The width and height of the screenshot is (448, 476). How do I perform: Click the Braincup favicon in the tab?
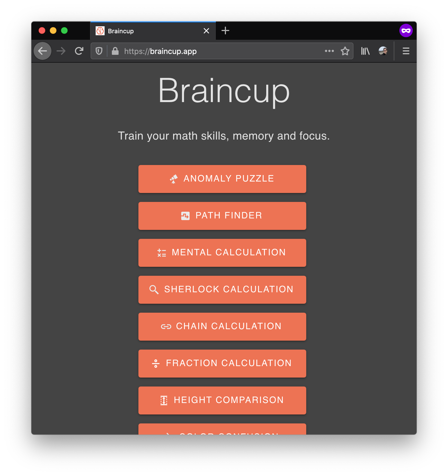(x=100, y=31)
